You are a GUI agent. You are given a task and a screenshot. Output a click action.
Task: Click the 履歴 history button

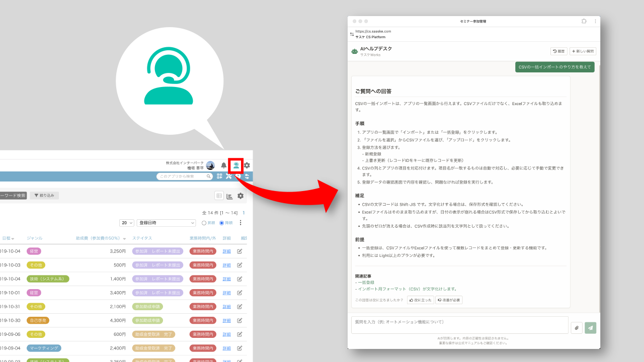pos(558,51)
